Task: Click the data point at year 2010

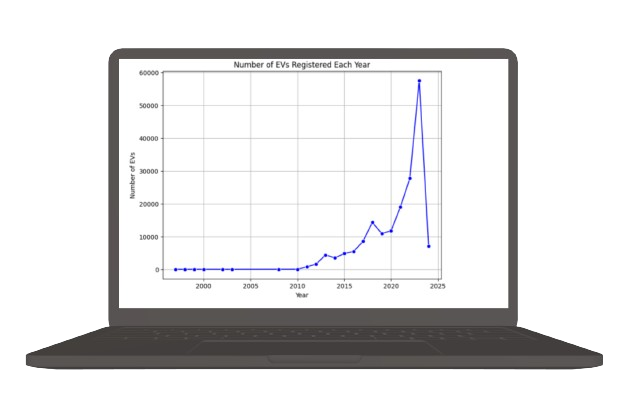Action: (x=298, y=269)
